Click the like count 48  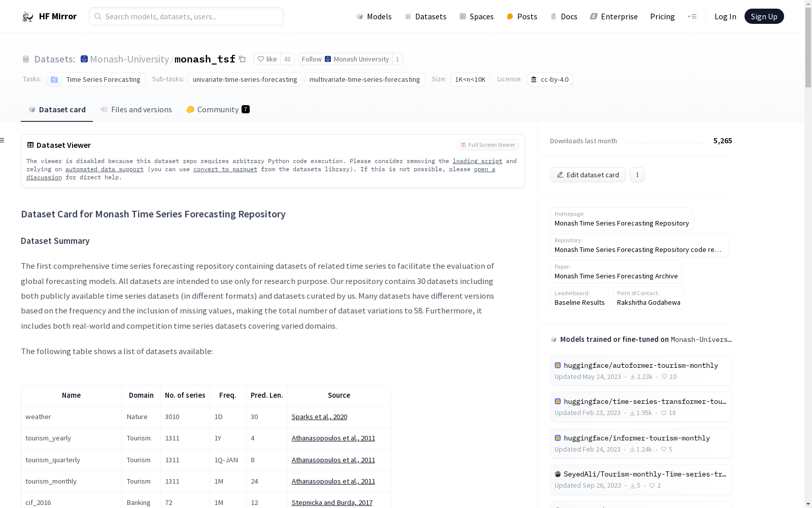pos(287,59)
